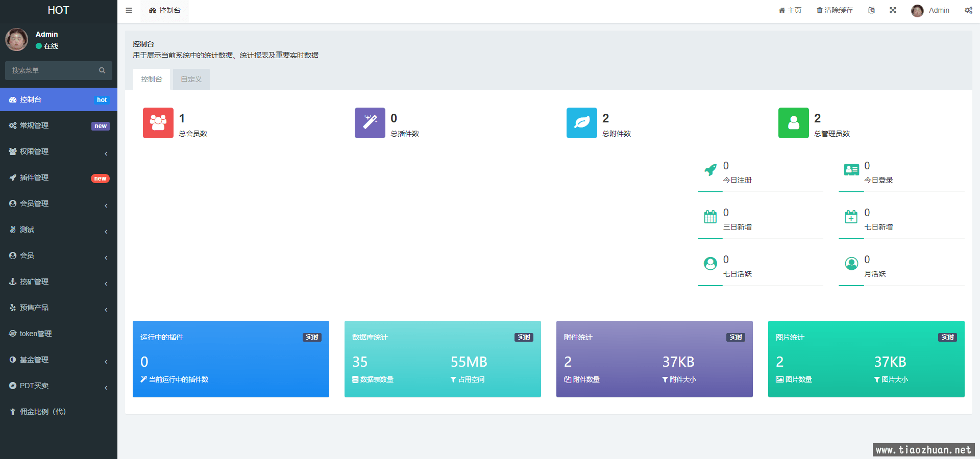The image size is (980, 459).
Task: Switch to the 控制台 top navigation tab
Action: pos(165,11)
